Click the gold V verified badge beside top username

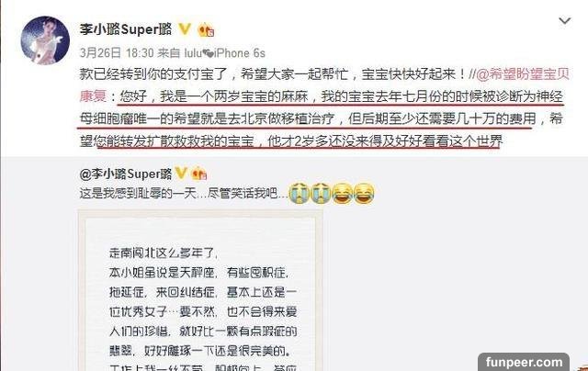[184, 28]
